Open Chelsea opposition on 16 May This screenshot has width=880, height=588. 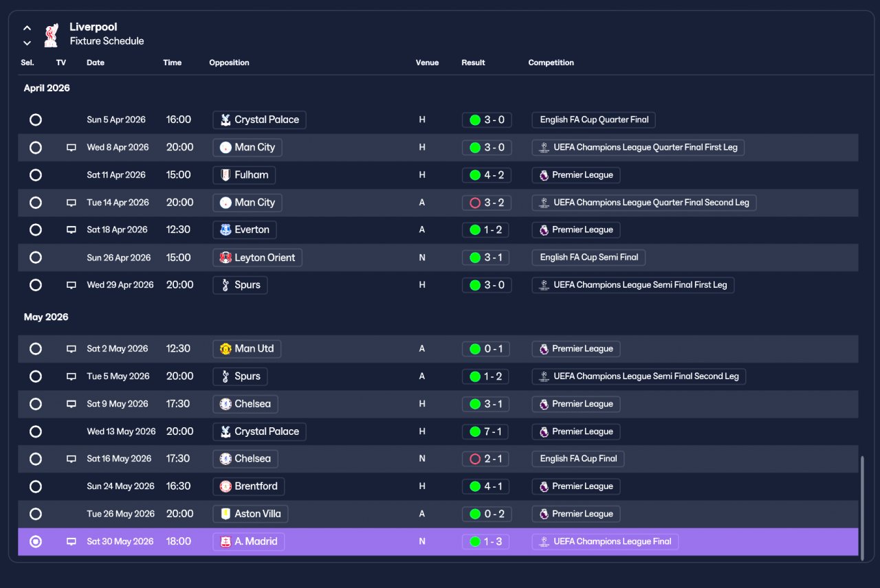[x=245, y=459]
